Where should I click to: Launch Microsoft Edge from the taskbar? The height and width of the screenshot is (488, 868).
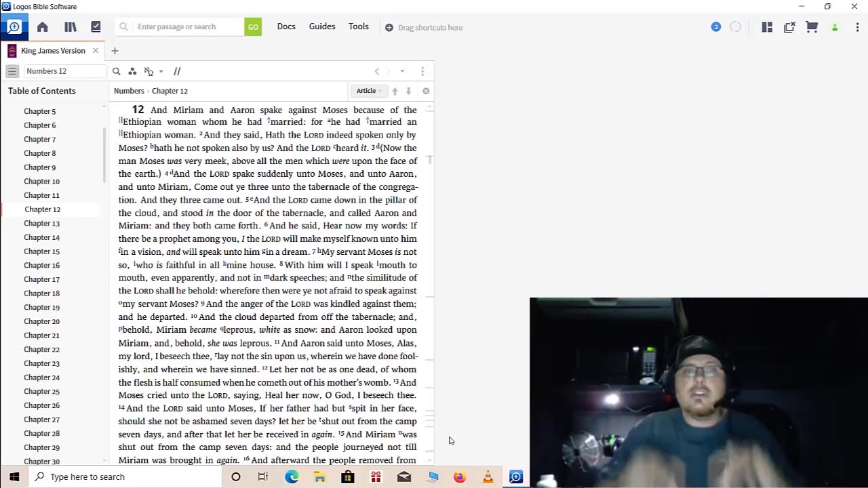click(x=292, y=476)
